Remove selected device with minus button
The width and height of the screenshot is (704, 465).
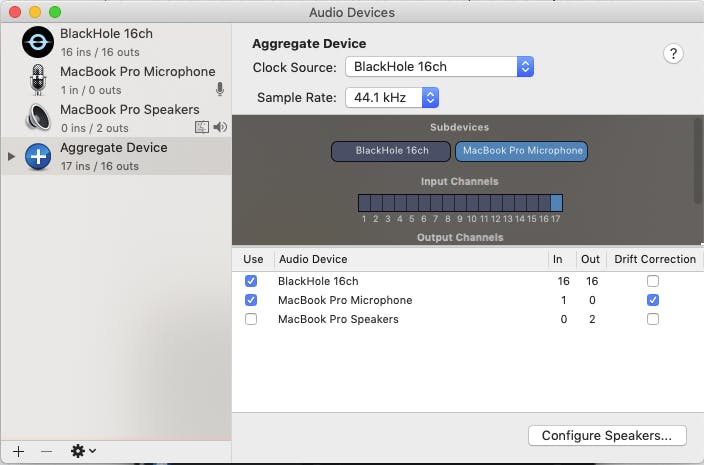[47, 451]
